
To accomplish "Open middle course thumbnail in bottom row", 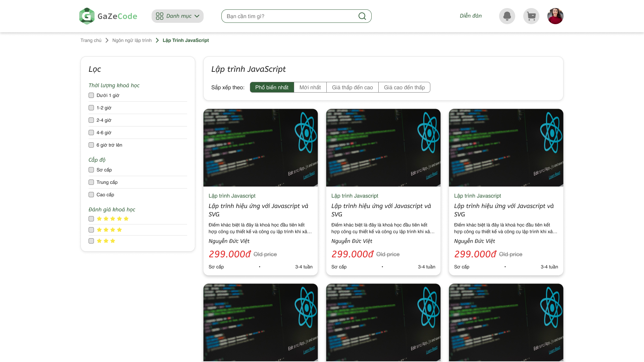I will 383,323.
